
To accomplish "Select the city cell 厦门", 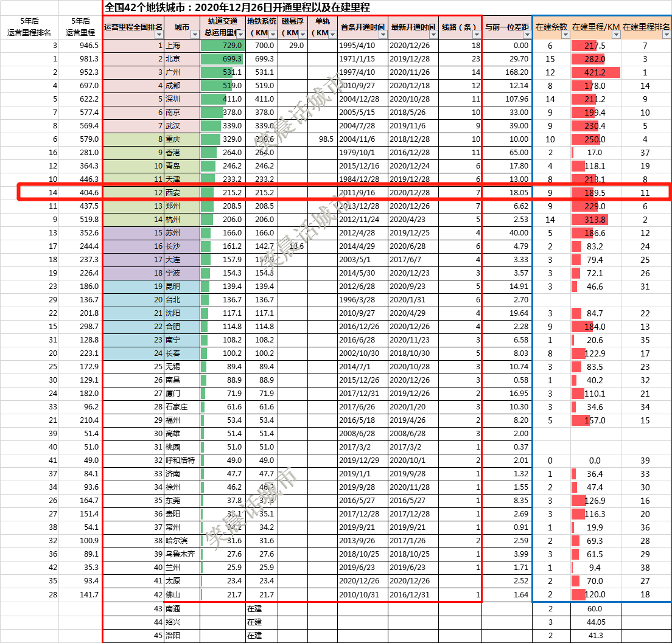I will coord(182,393).
